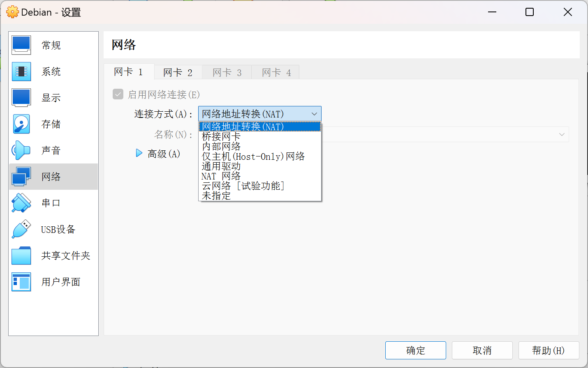Click the 系统 label in sidebar
This screenshot has width=588, height=368.
point(51,71)
